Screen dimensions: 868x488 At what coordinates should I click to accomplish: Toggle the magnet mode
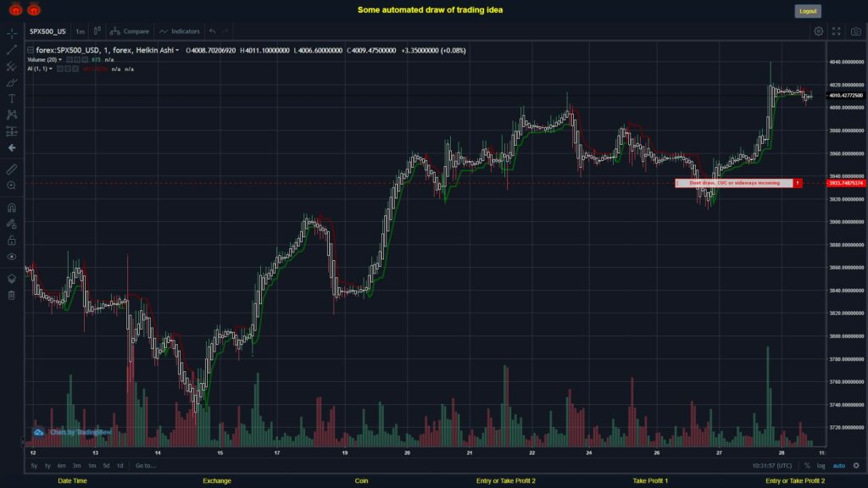point(12,208)
